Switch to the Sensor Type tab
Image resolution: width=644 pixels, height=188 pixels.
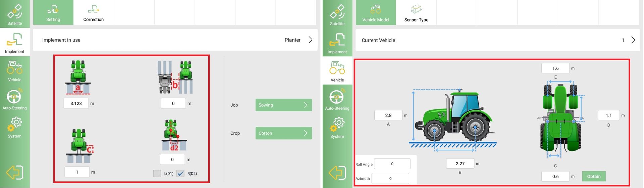click(416, 13)
